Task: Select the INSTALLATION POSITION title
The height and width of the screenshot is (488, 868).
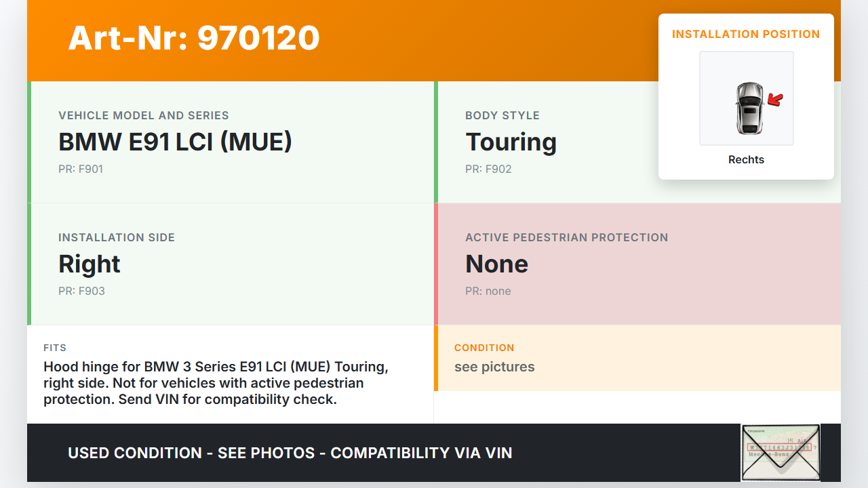Action: click(746, 34)
